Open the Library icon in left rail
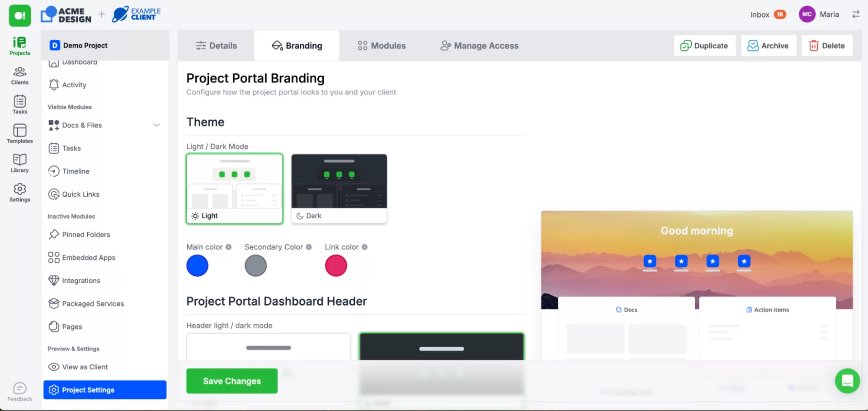 click(19, 163)
